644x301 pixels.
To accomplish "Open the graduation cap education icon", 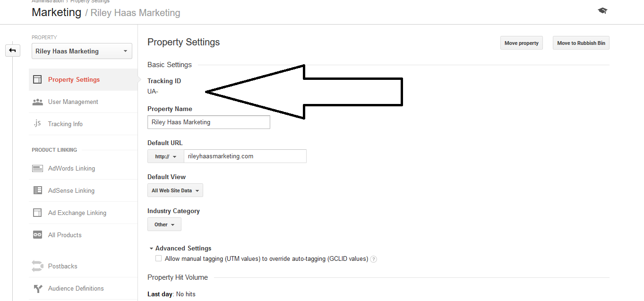I will coord(602,10).
